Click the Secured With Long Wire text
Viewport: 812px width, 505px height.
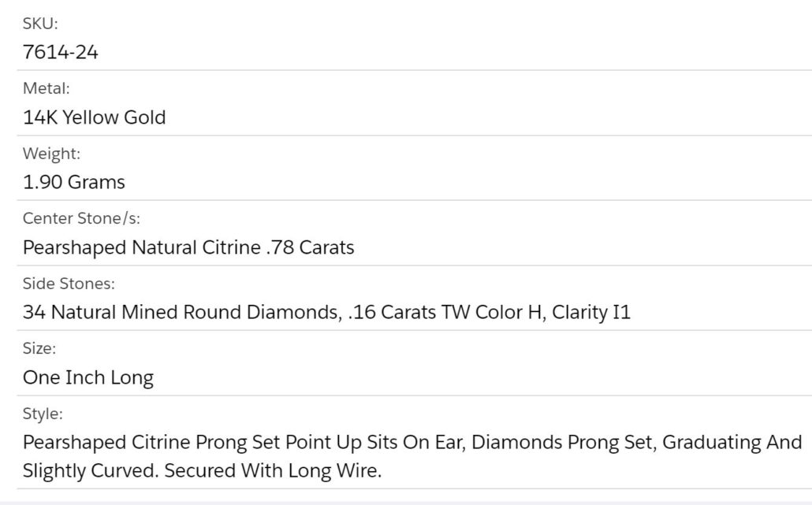(273, 471)
